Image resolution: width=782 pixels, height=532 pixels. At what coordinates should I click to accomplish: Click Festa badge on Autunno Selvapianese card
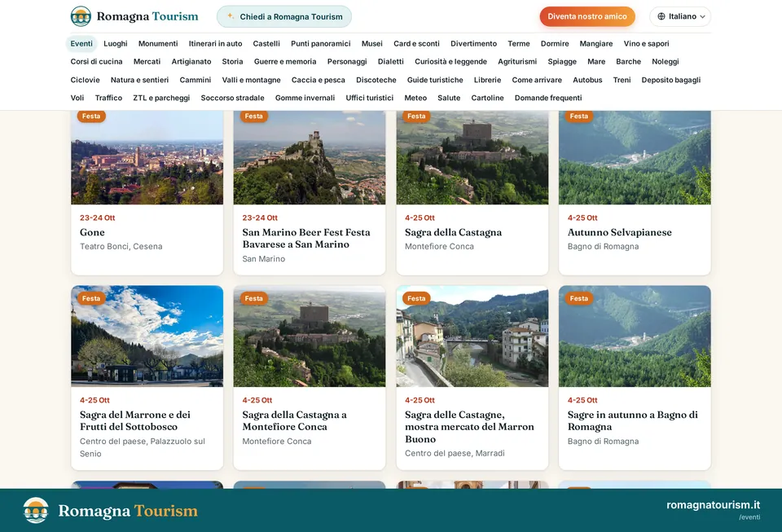578,117
